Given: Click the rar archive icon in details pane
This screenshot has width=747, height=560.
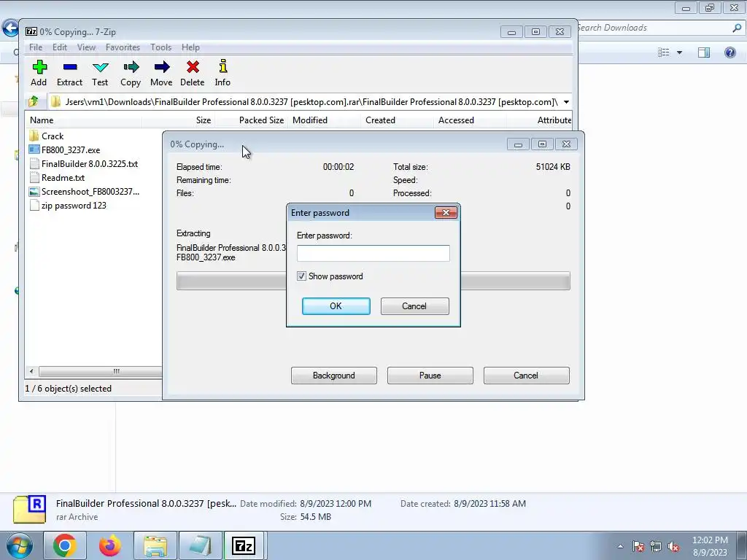Looking at the screenshot, I should (29, 509).
